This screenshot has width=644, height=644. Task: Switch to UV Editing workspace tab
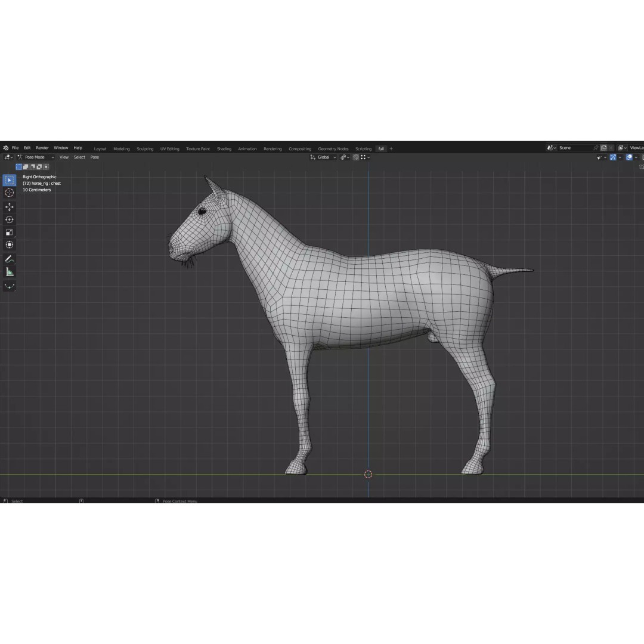pos(169,148)
